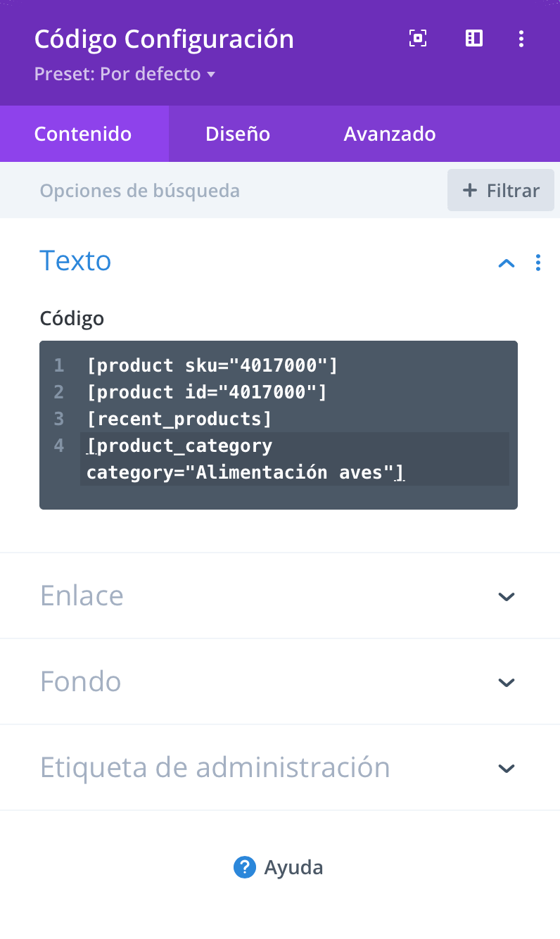
Task: Open the Ayuda help link
Action: [279, 867]
